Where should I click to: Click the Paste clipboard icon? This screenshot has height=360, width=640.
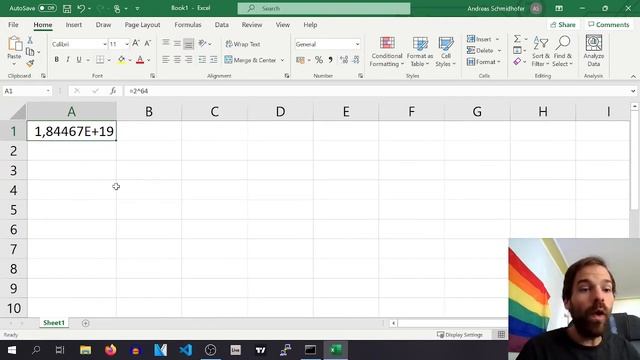[15, 43]
